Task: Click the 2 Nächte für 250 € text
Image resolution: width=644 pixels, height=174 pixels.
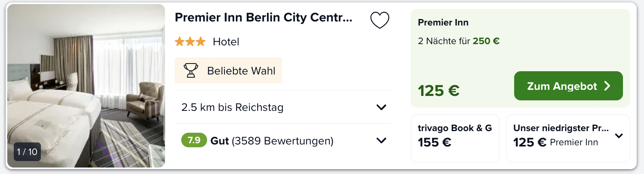Action: 459,41
